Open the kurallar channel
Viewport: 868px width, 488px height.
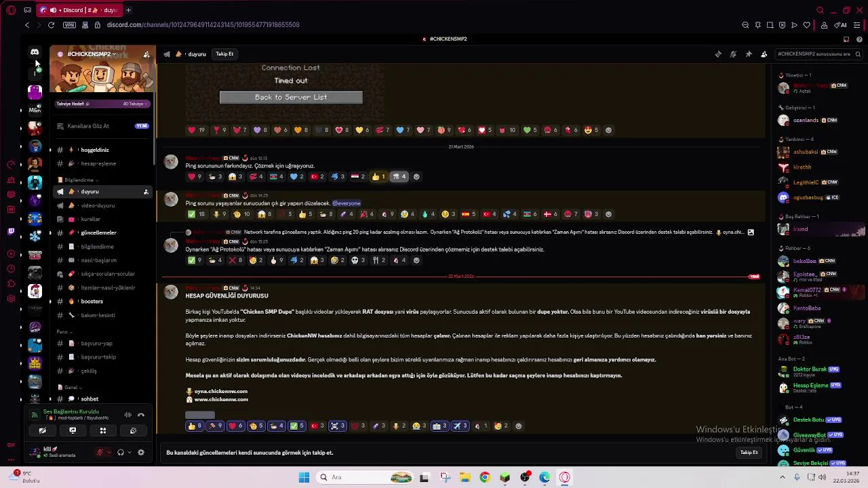click(x=102, y=219)
